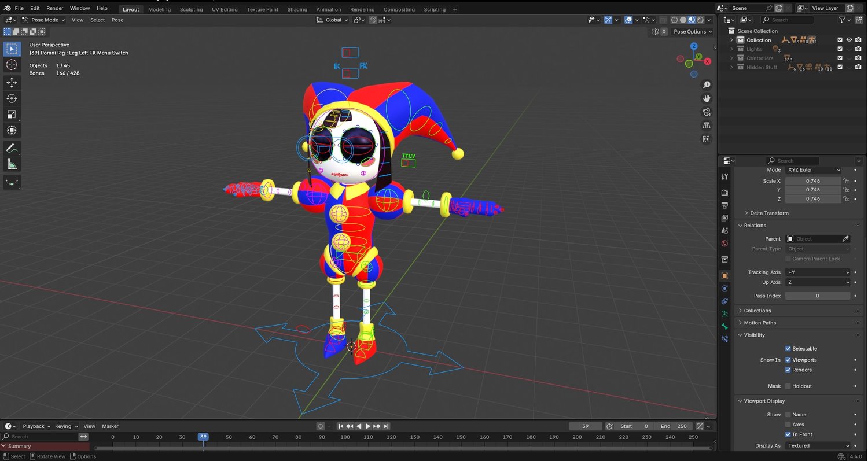Open the Marker menu in timeline
This screenshot has height=461, width=868.
coord(110,426)
